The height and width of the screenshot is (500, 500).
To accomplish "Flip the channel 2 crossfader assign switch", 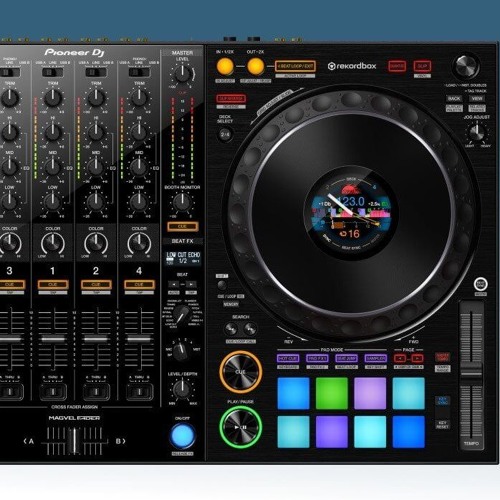I will [x=96, y=391].
